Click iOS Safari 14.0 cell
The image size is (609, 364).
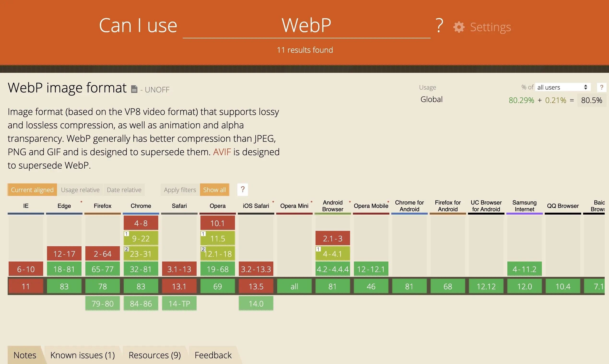(256, 303)
